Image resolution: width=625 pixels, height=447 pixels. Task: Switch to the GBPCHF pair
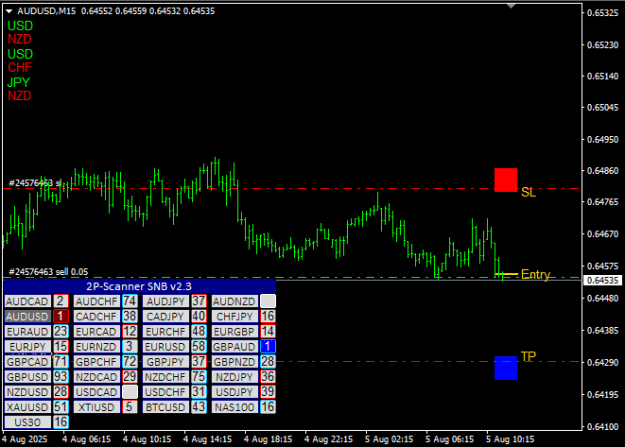[x=97, y=362]
